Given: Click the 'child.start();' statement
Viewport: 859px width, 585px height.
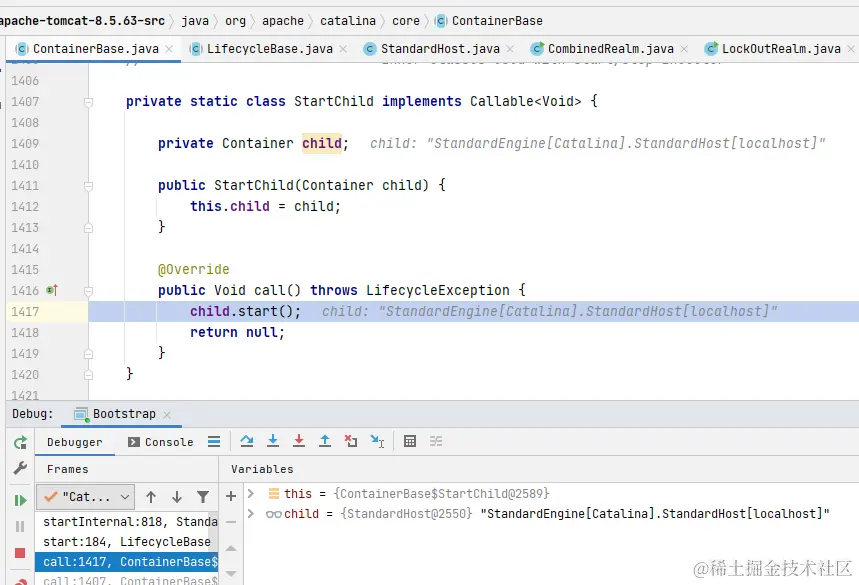Looking at the screenshot, I should [245, 311].
